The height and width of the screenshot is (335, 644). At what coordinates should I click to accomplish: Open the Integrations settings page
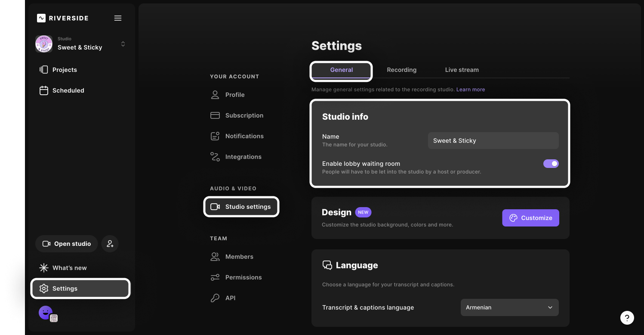pyautogui.click(x=243, y=157)
